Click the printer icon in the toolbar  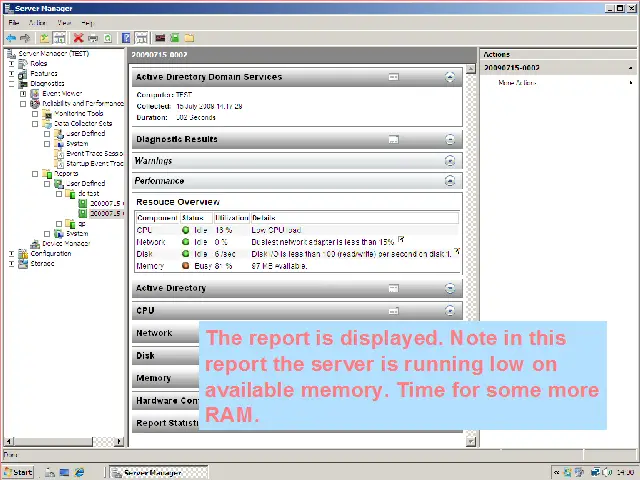click(93, 38)
